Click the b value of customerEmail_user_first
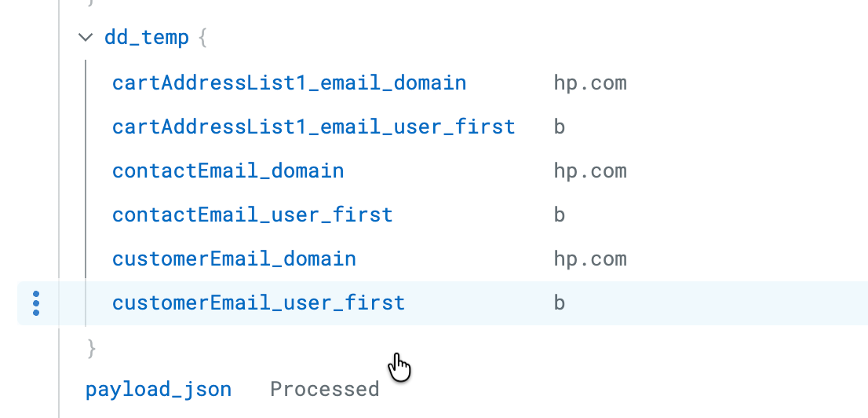 (560, 302)
